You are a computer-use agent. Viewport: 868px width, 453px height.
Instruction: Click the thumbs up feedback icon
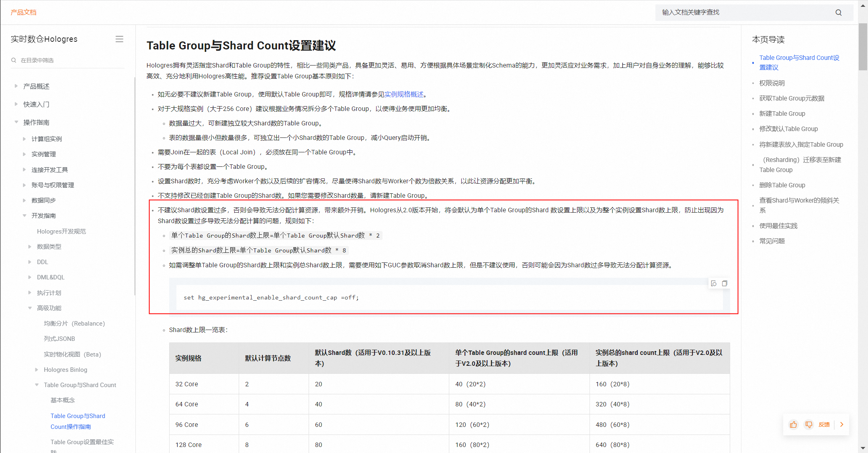point(793,424)
